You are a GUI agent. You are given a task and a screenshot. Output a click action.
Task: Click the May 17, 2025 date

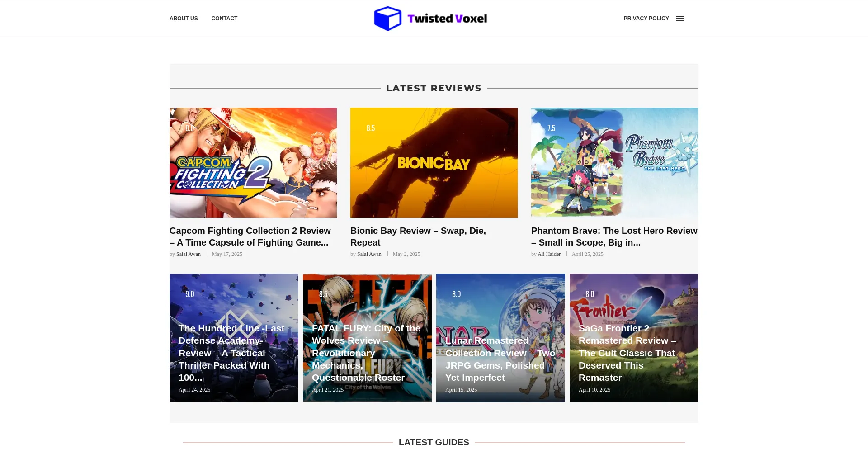(227, 254)
